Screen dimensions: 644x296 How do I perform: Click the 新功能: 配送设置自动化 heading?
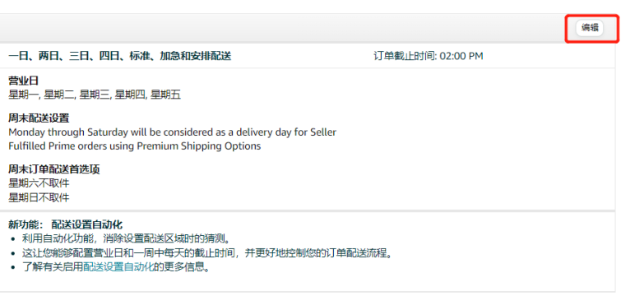pyautogui.click(x=65, y=225)
